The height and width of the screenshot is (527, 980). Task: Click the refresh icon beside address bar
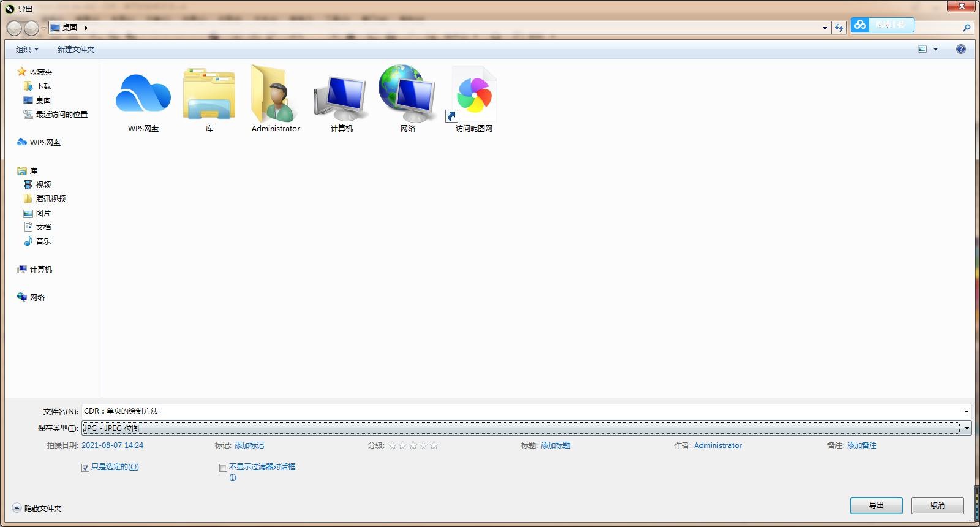click(x=839, y=28)
